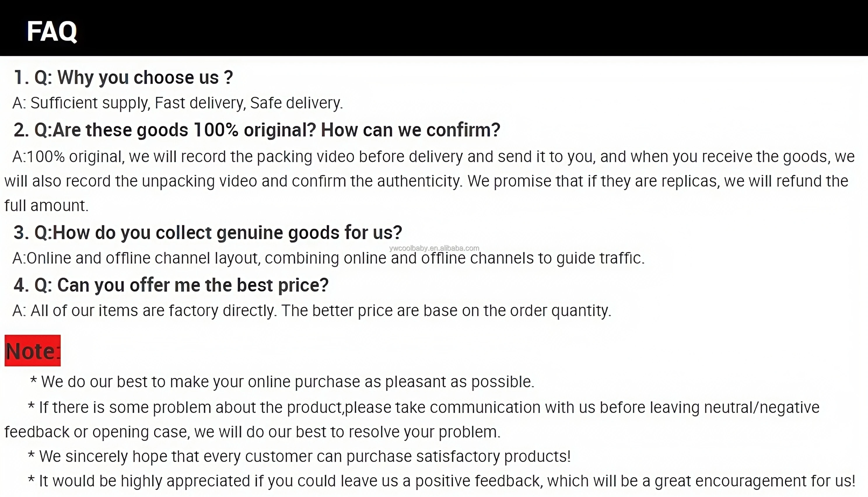Click the FAQ heading in the black banner
868x497 pixels.
click(52, 32)
